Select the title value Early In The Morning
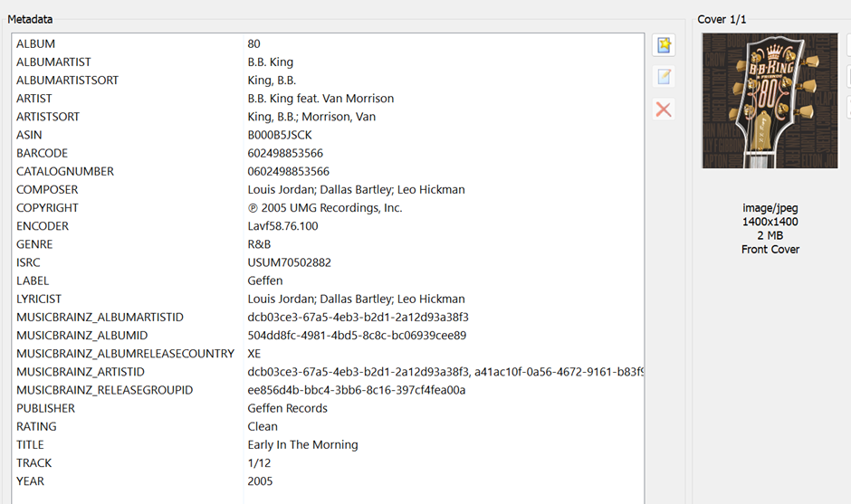Image resolution: width=851 pixels, height=504 pixels. pos(303,445)
